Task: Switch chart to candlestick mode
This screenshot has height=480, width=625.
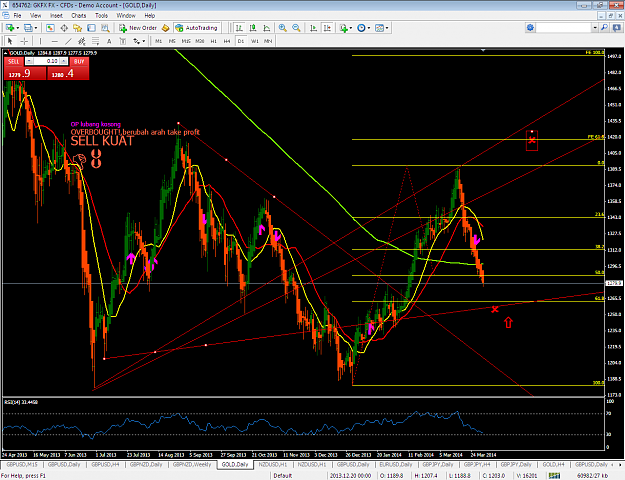Action: coord(253,28)
